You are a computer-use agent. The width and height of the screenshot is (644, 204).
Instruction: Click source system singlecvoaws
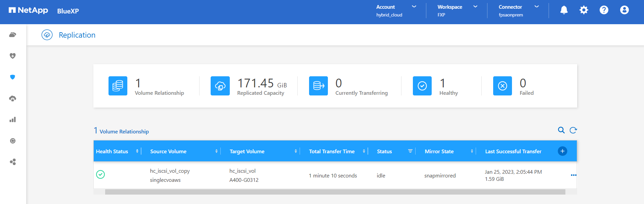pyautogui.click(x=165, y=180)
